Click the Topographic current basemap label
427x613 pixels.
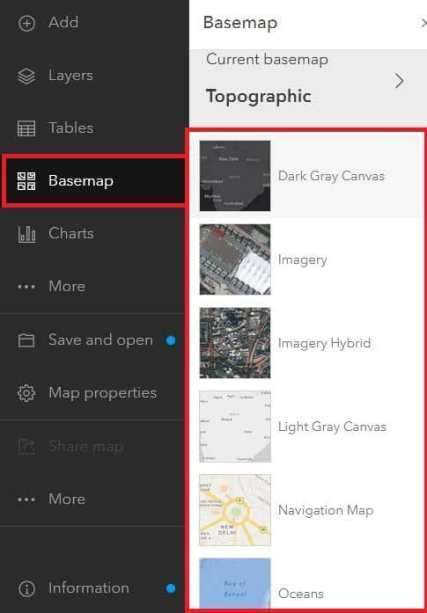[x=258, y=96]
